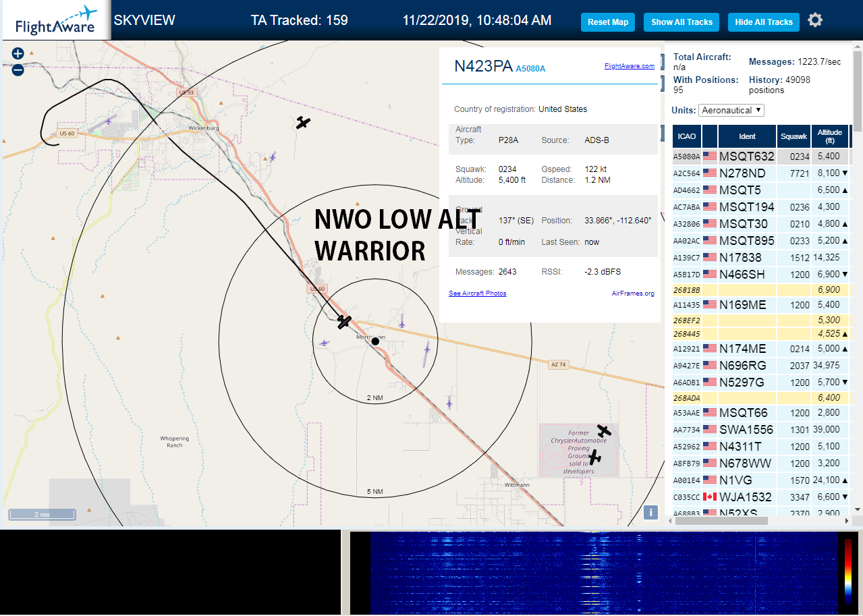Viewport: 863px width, 616px height.
Task: Click the SKYVIEW title text
Action: (x=144, y=20)
